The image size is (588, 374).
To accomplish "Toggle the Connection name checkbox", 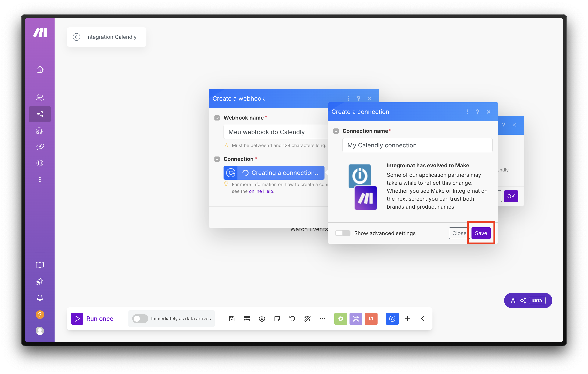I will 336,131.
